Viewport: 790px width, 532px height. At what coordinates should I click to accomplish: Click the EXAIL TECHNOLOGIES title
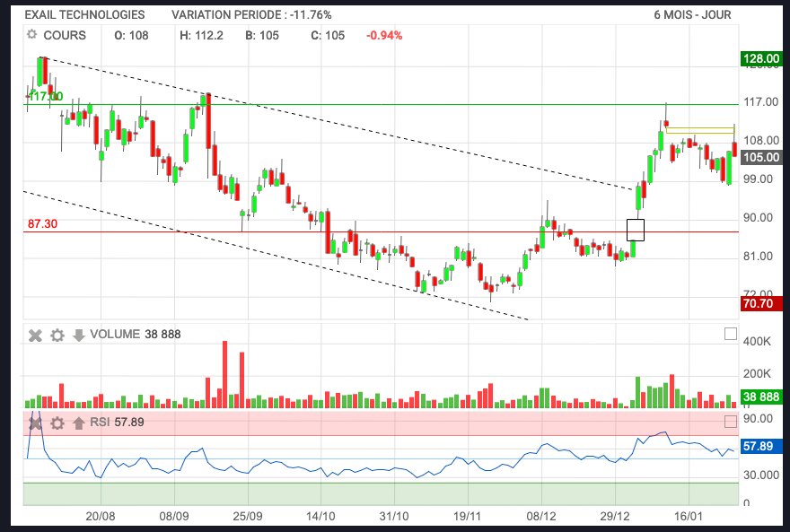pos(84,14)
